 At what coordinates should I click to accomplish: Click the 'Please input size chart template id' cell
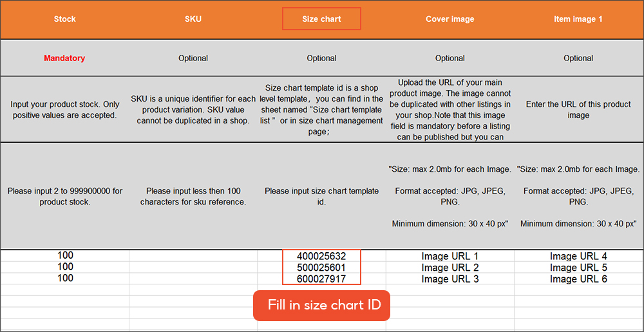[321, 196]
